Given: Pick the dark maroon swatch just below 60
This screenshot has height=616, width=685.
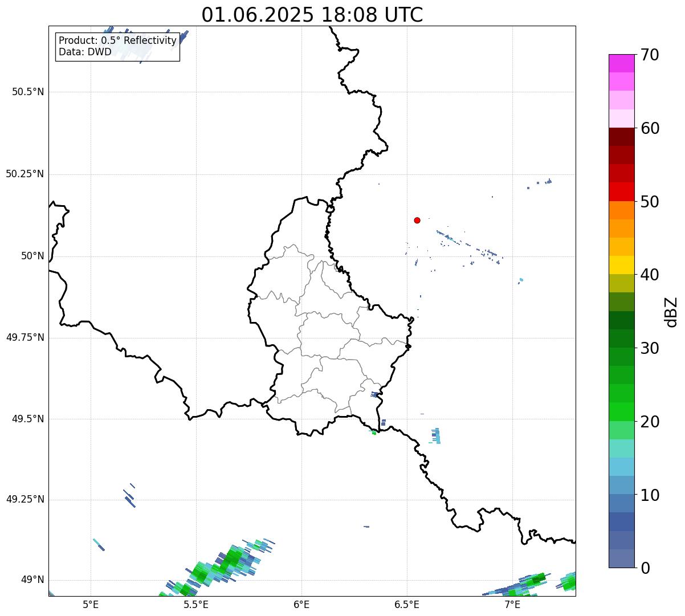Looking at the screenshot, I should 621,137.
